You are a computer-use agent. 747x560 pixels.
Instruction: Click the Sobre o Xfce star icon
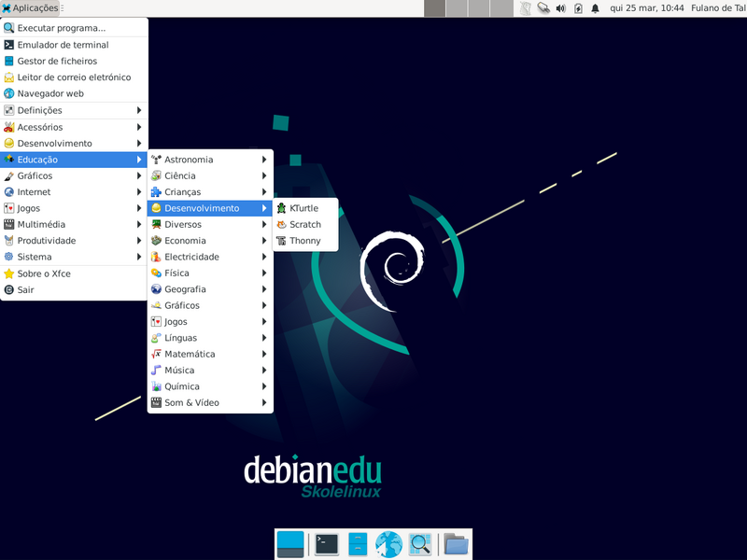tap(9, 273)
